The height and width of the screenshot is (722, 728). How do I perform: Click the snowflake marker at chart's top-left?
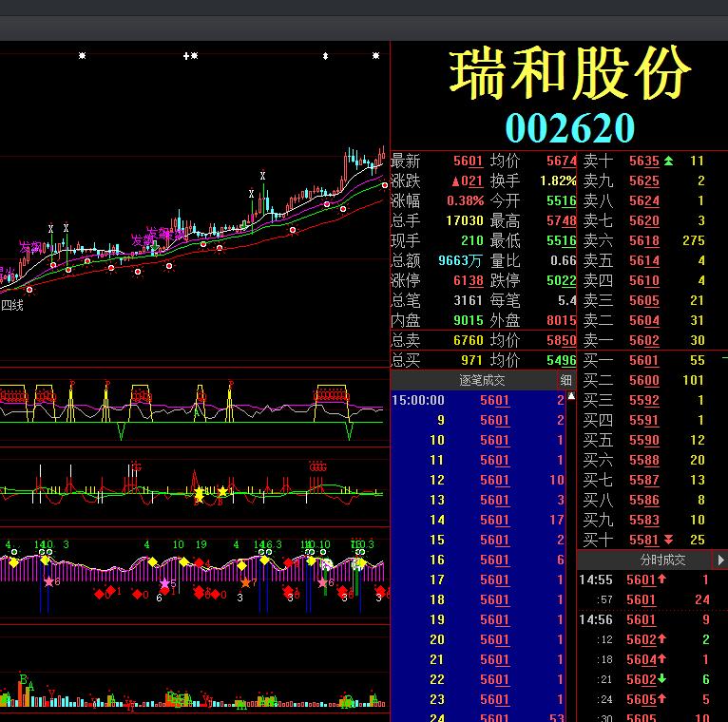82,56
